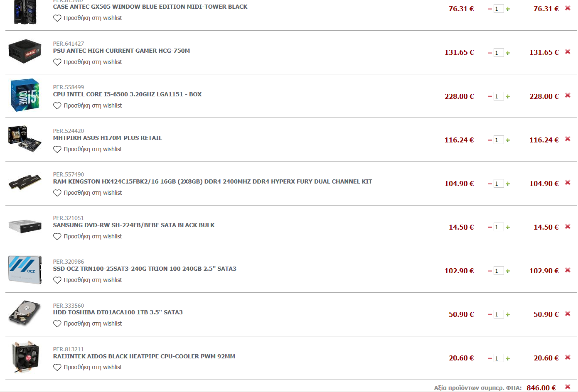Decrease quantity of PSU Antec HCG-750M
The height and width of the screenshot is (392, 578).
pos(489,53)
